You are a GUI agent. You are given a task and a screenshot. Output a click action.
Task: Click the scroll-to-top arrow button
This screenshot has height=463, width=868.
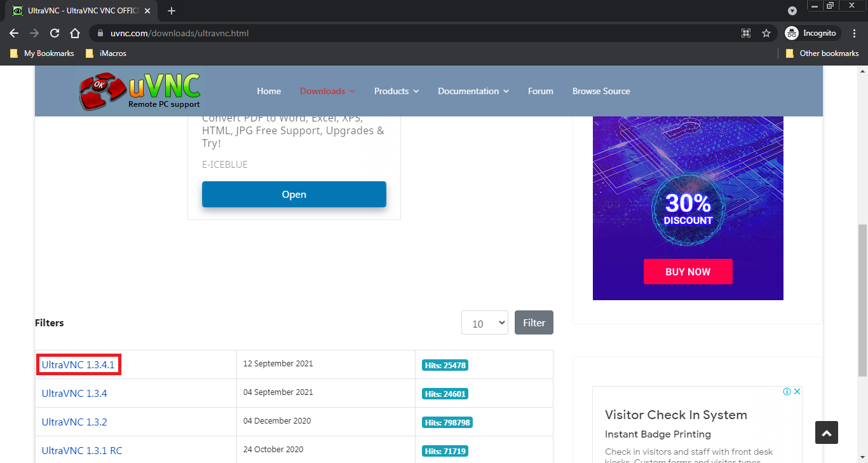click(827, 432)
